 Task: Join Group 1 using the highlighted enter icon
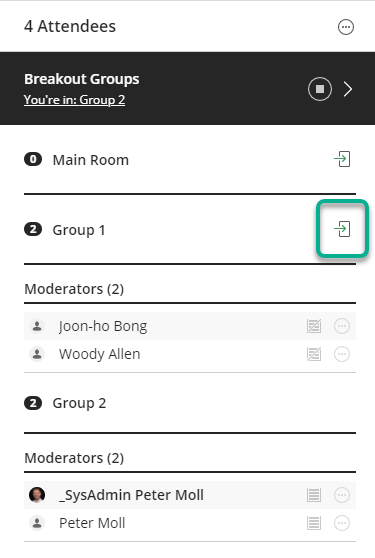[x=342, y=229]
